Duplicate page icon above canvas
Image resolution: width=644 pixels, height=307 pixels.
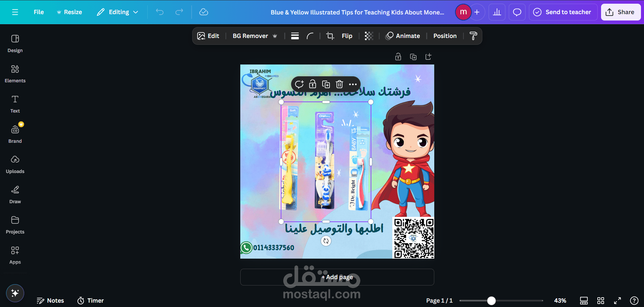(x=413, y=57)
